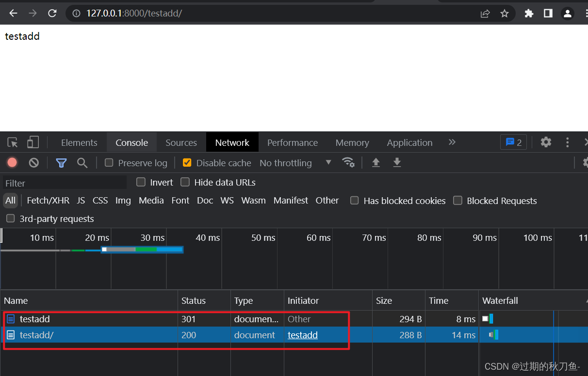This screenshot has width=588, height=376.
Task: Open the 2 issues badge
Action: [x=513, y=142]
